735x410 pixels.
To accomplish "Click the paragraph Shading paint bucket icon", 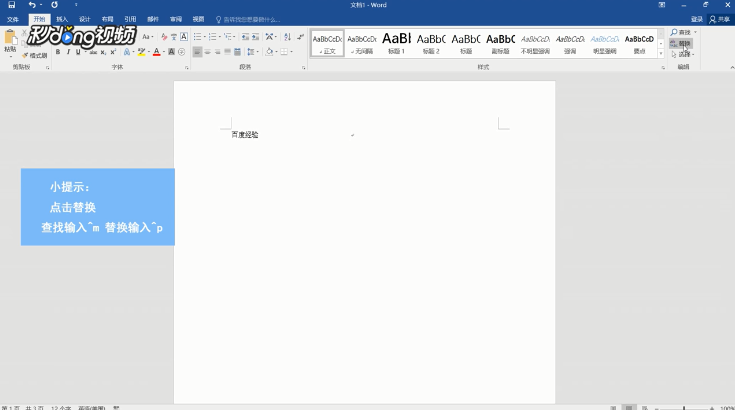I will 270,52.
